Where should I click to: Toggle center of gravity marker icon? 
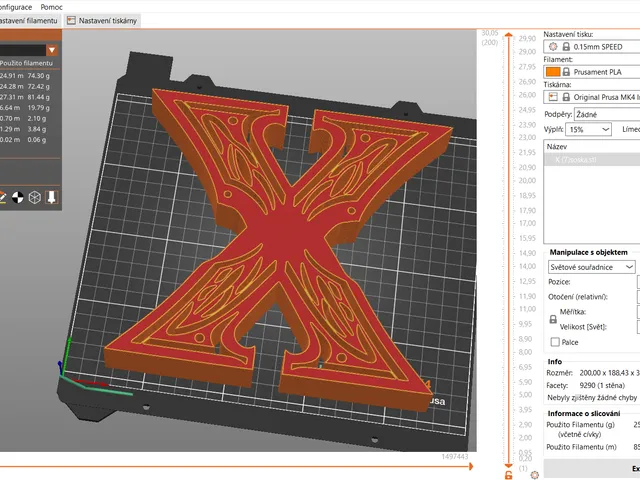point(18,198)
